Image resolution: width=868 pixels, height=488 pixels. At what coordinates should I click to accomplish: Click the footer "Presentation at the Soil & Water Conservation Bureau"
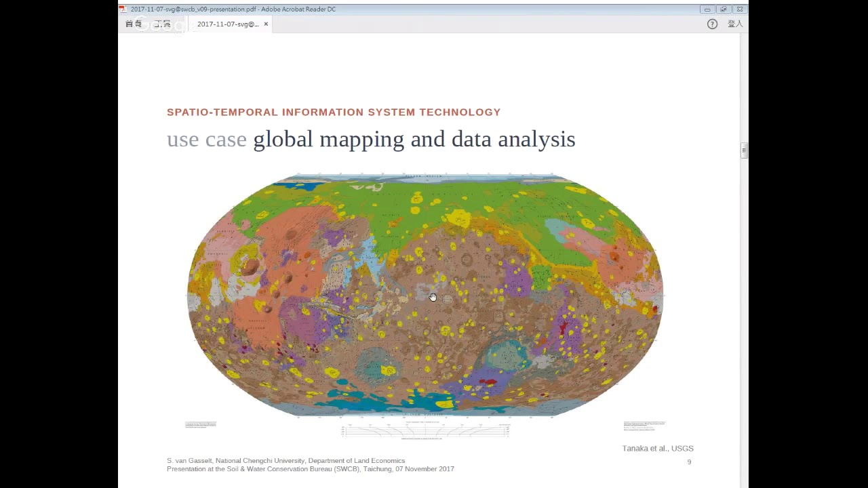[x=311, y=469]
